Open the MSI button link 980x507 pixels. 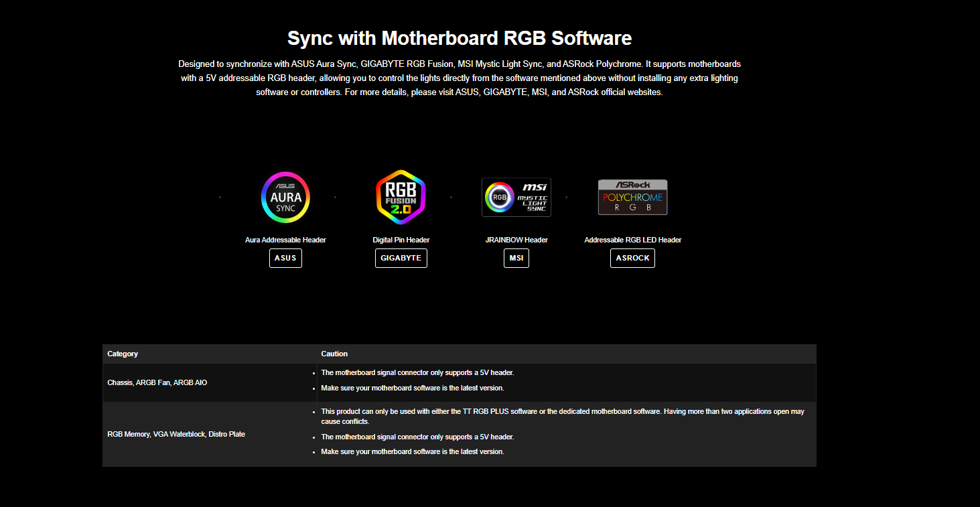[516, 258]
